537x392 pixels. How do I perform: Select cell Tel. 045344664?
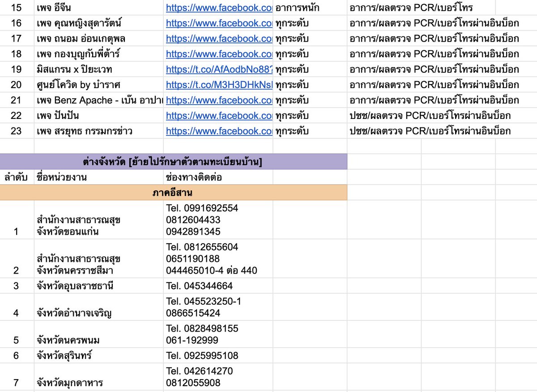point(218,286)
